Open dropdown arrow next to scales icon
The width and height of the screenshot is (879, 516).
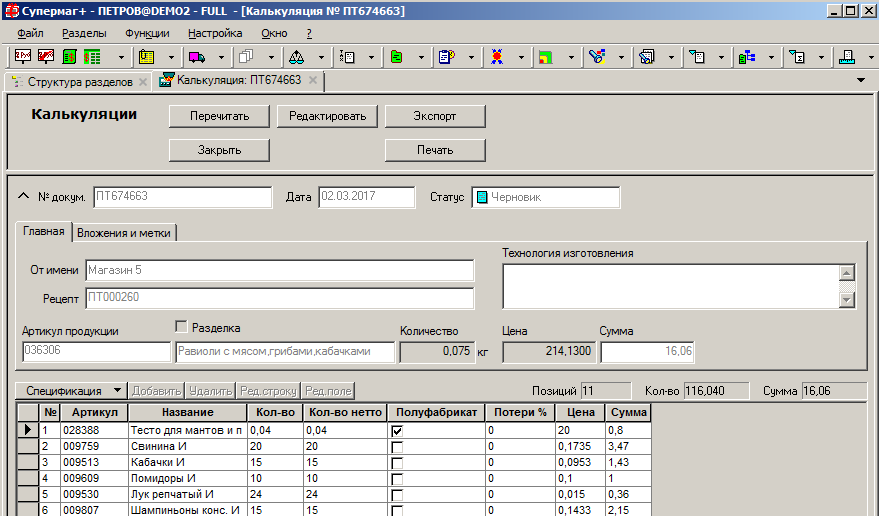321,57
